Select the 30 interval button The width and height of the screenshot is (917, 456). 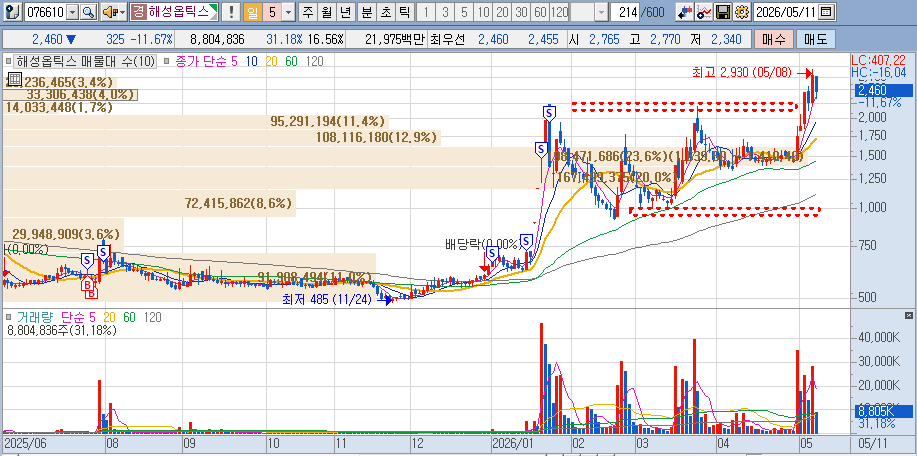click(521, 11)
